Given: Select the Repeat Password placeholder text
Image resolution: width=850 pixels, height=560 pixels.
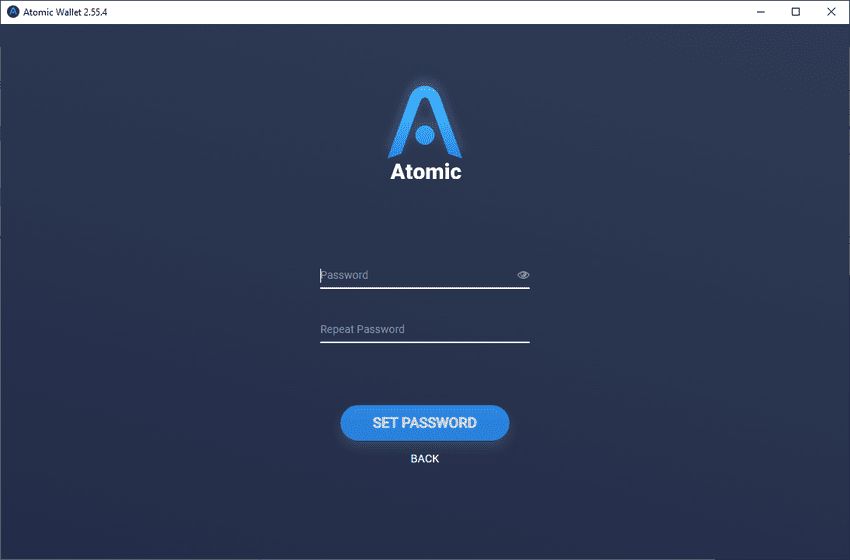Looking at the screenshot, I should (x=362, y=329).
